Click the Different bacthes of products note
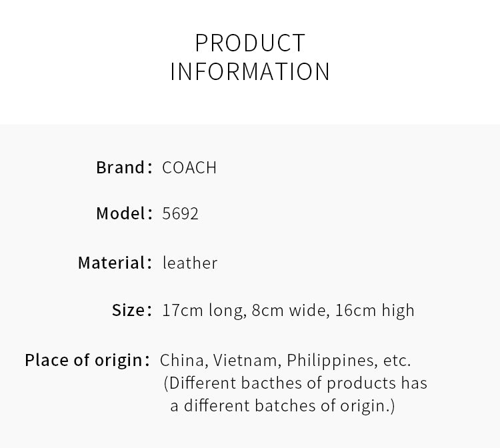This screenshot has width=500, height=448. tap(295, 383)
